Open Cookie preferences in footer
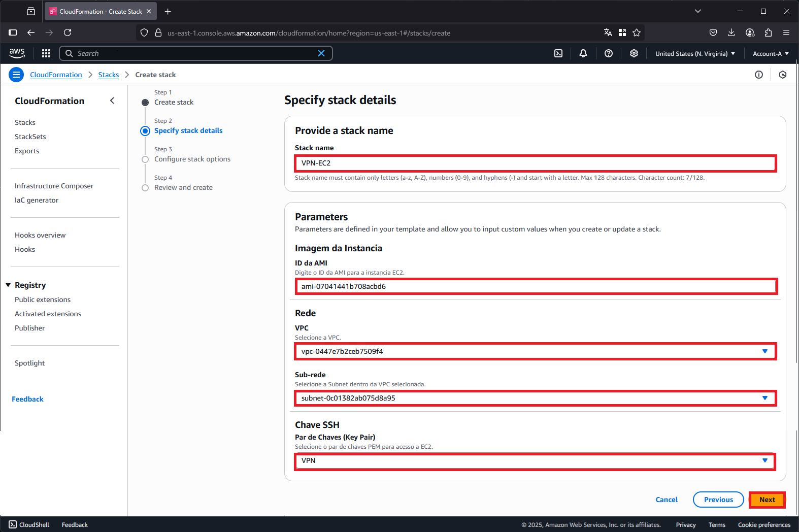The width and height of the screenshot is (799, 532). pos(764,524)
